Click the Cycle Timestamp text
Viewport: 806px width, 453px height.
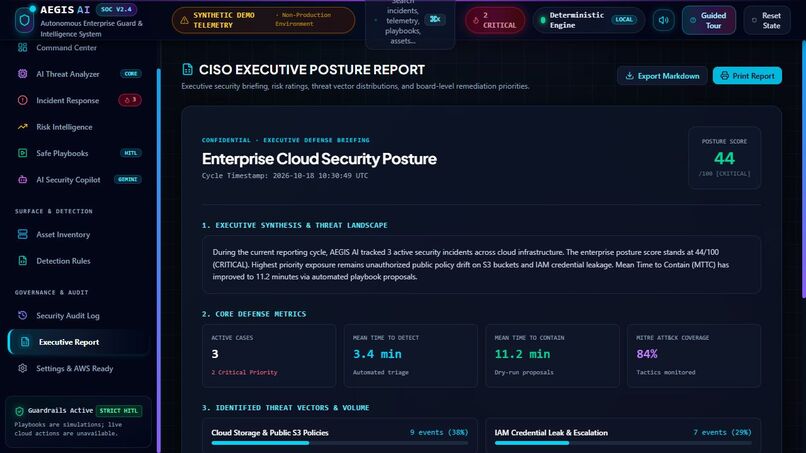285,175
